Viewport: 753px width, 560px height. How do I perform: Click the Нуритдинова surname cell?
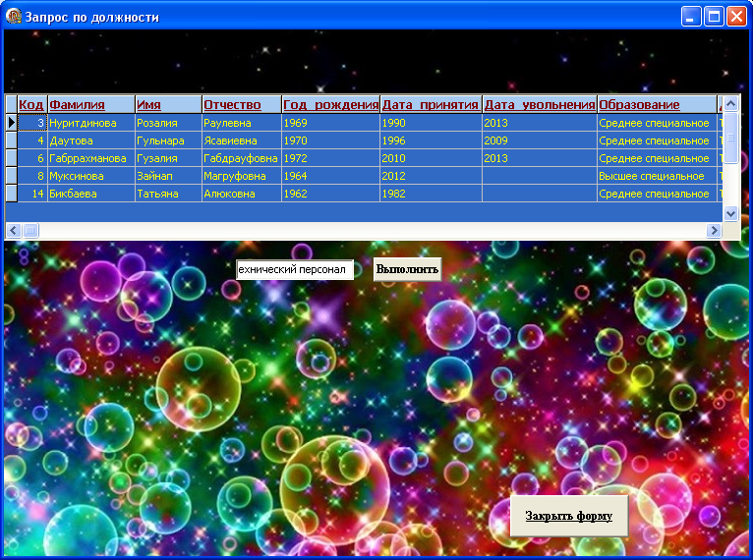coord(91,123)
